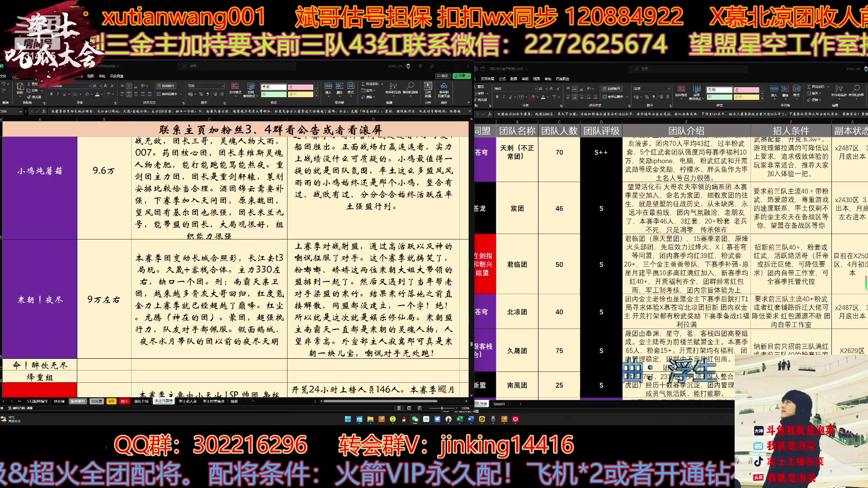Select Sheet1 tab in right Excel window
The height and width of the screenshot is (488, 868).
click(x=499, y=404)
